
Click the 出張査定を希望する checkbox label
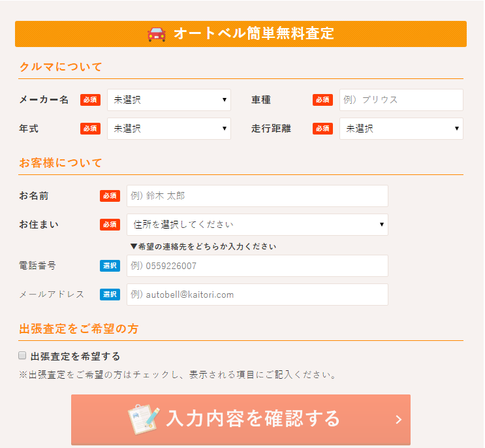[75, 357]
